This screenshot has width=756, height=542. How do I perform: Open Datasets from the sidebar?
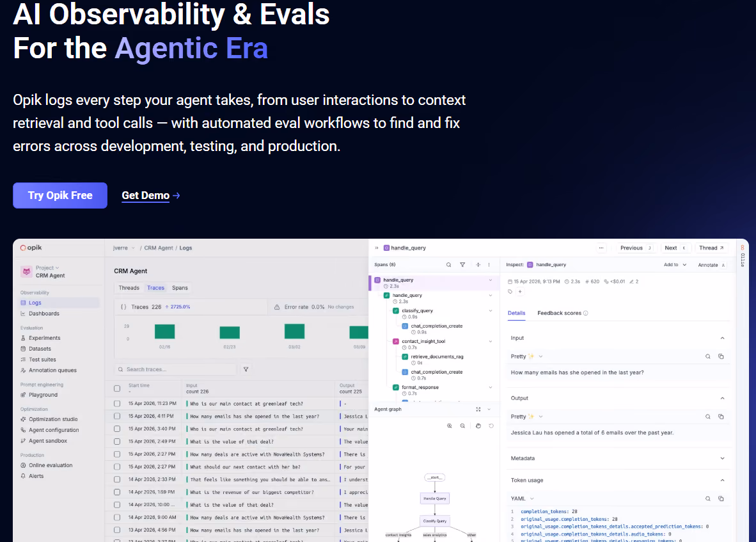[40, 349]
